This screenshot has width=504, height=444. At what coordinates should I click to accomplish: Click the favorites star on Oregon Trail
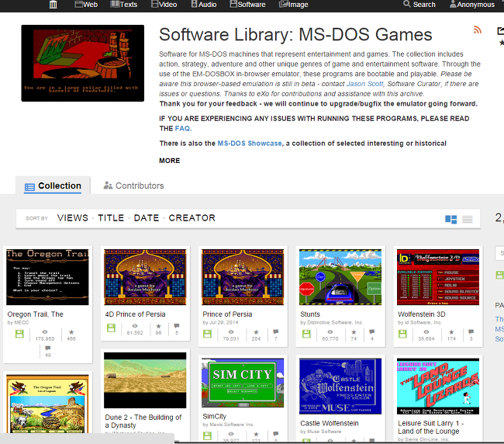click(x=71, y=331)
